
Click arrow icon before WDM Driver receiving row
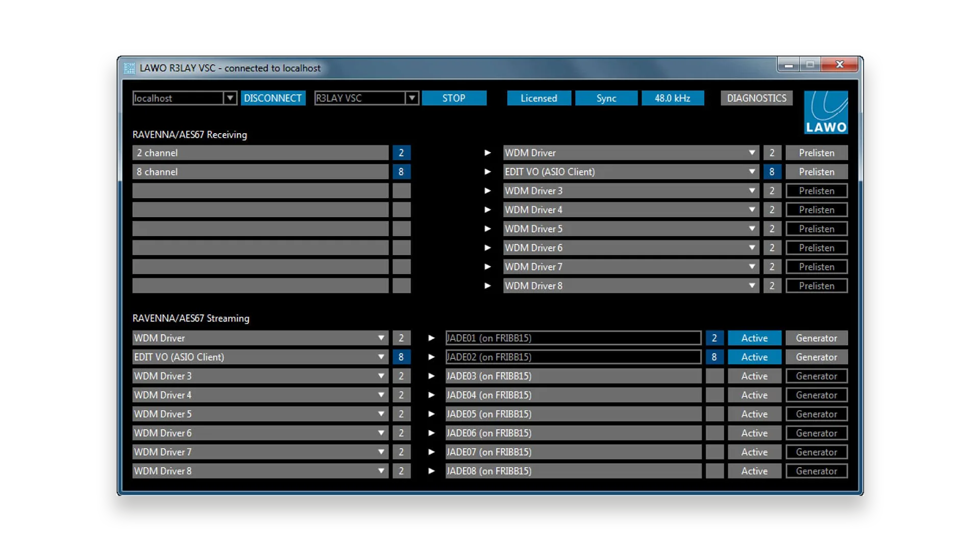487,153
